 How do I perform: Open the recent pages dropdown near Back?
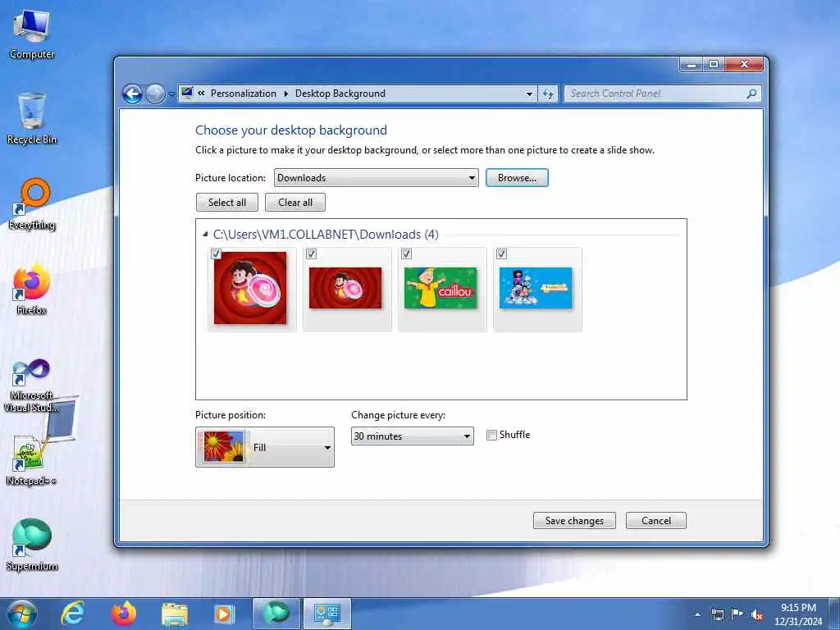pyautogui.click(x=171, y=94)
